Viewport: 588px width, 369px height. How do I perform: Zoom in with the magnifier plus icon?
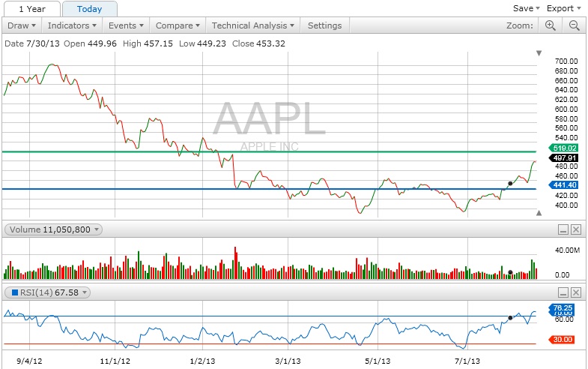click(550, 25)
